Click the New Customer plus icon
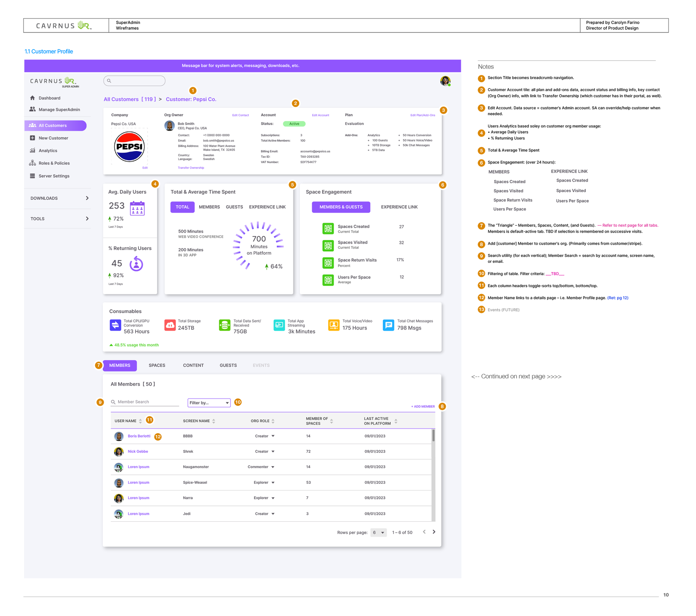The width and height of the screenshot is (696, 616). (x=32, y=138)
